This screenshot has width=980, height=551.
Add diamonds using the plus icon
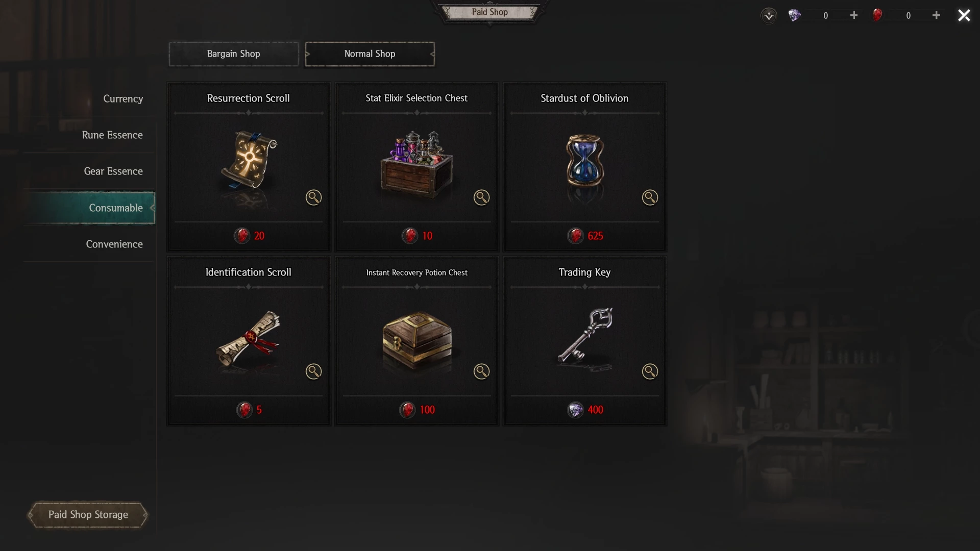(854, 15)
